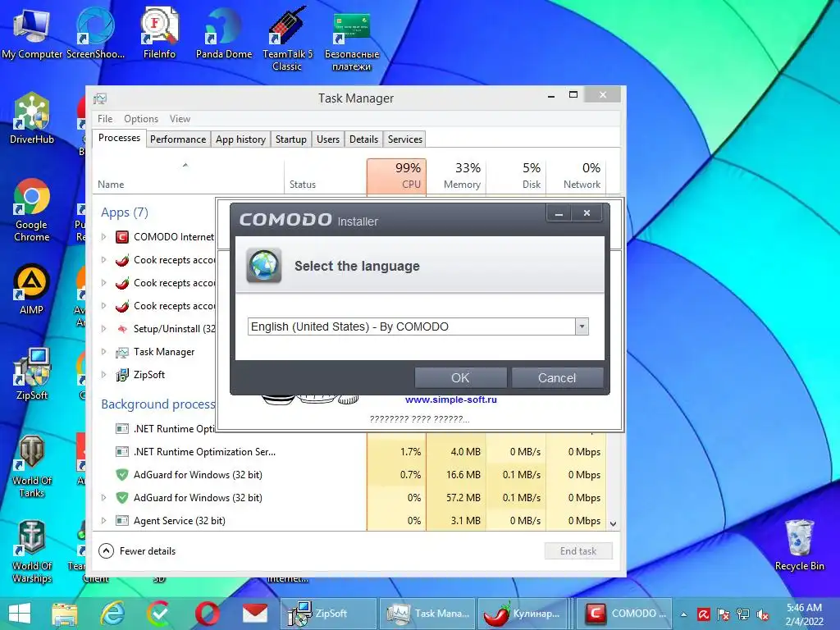
Task: Select the ZipSoft app row
Action: tap(155, 375)
